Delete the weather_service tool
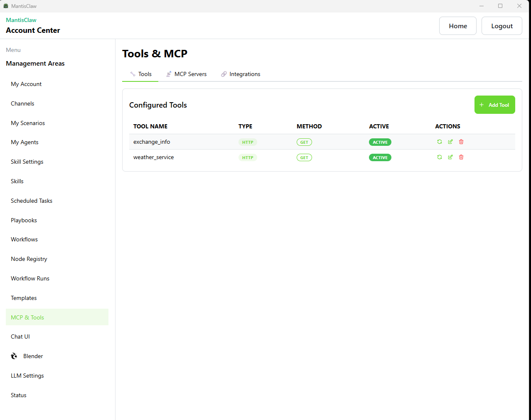Screen dimensions: 531x420 (461, 157)
